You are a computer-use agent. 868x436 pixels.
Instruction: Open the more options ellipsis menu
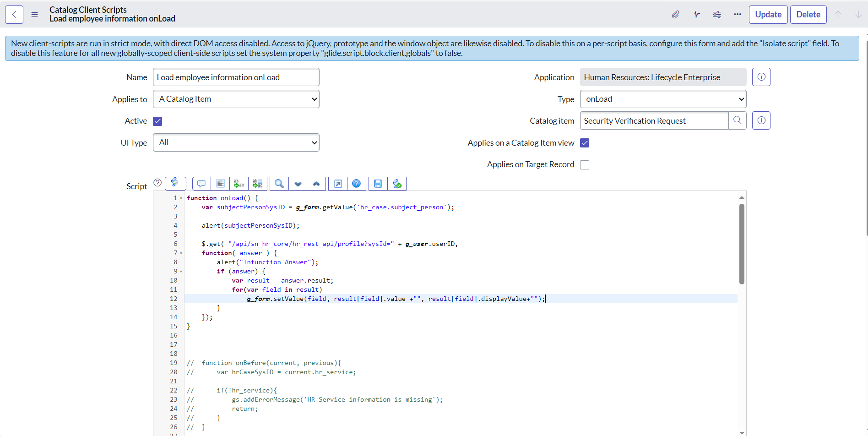coord(737,15)
